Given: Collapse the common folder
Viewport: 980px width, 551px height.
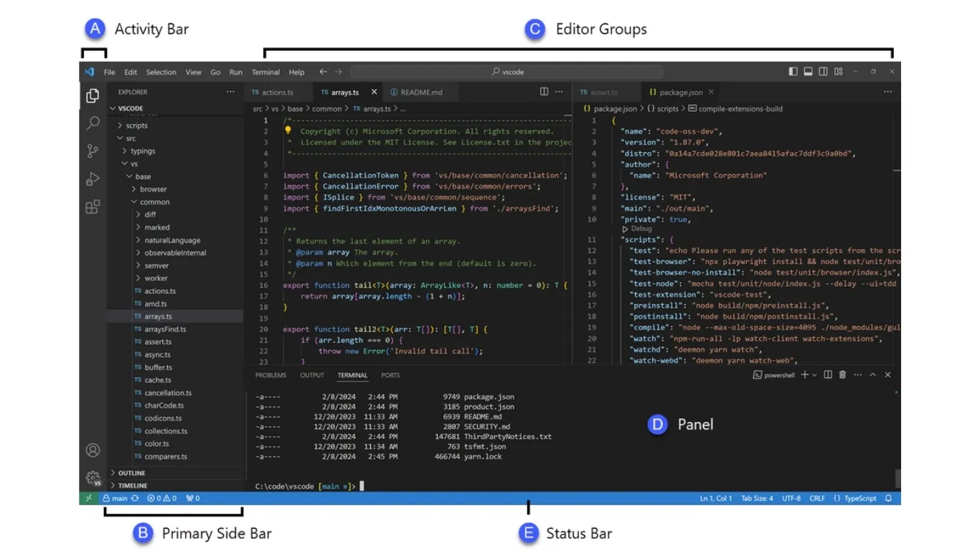Looking at the screenshot, I should 175,202.
